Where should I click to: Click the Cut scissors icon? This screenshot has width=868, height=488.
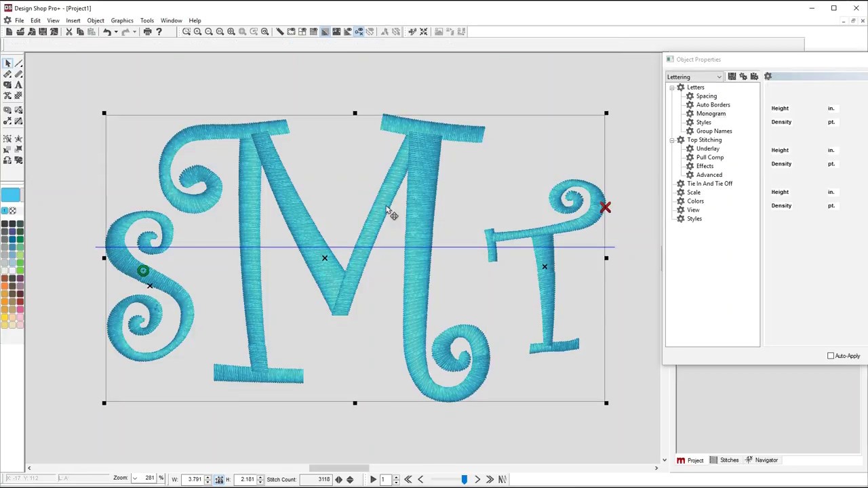[x=68, y=31]
